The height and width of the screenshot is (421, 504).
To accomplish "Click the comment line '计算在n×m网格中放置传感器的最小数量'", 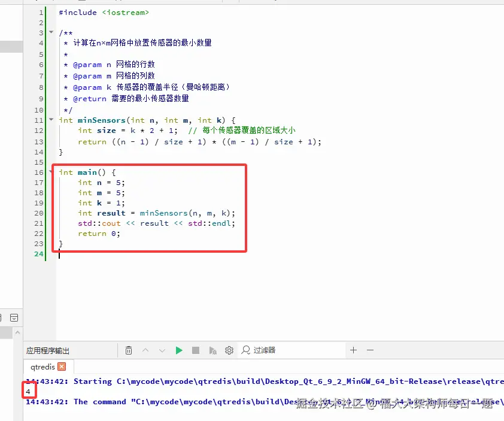I will [x=142, y=43].
